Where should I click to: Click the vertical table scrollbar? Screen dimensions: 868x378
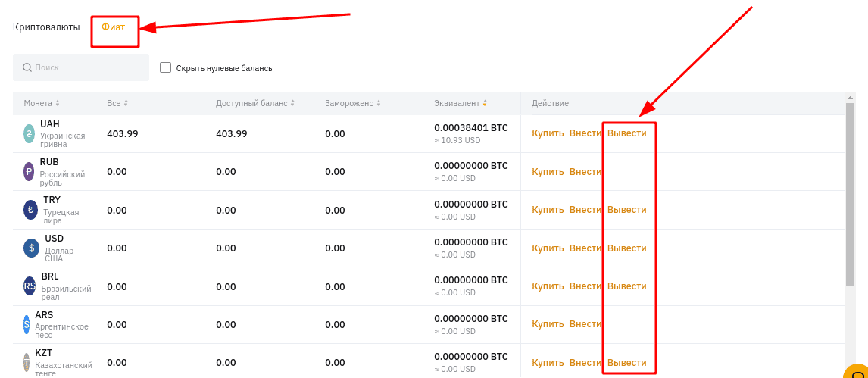click(851, 194)
